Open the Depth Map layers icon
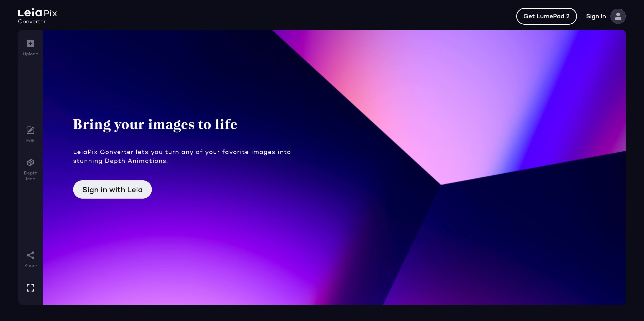Viewport: 644px width, 321px height. (30, 163)
